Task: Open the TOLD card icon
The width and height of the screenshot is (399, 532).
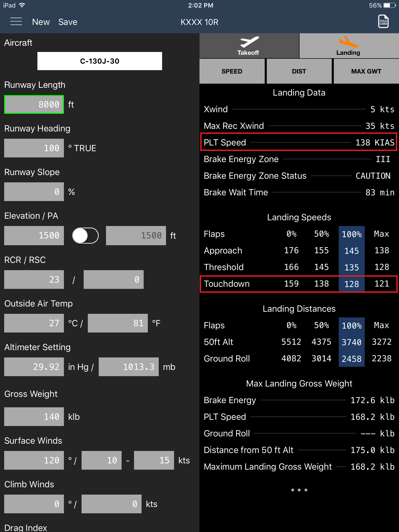Action: pyautogui.click(x=383, y=22)
